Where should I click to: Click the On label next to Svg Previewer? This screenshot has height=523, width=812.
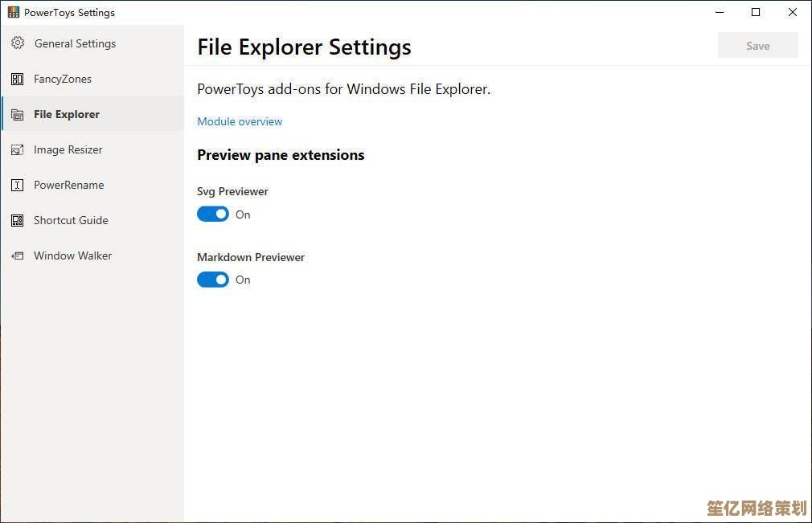tap(243, 214)
